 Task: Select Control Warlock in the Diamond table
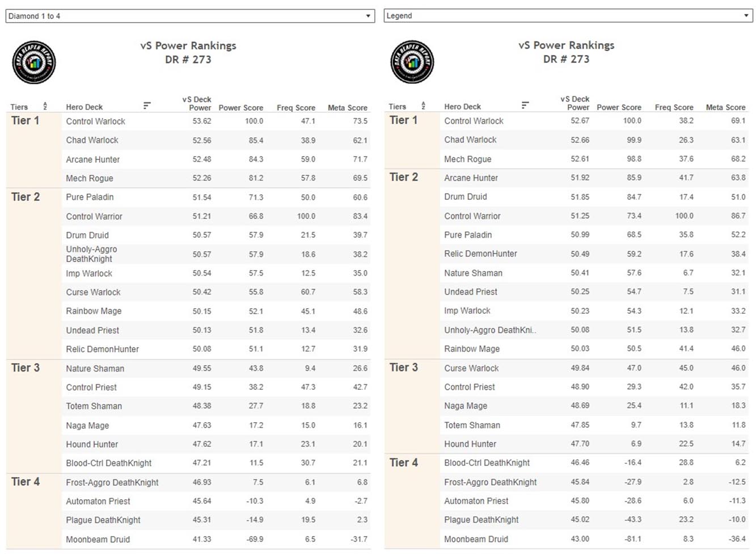point(96,121)
